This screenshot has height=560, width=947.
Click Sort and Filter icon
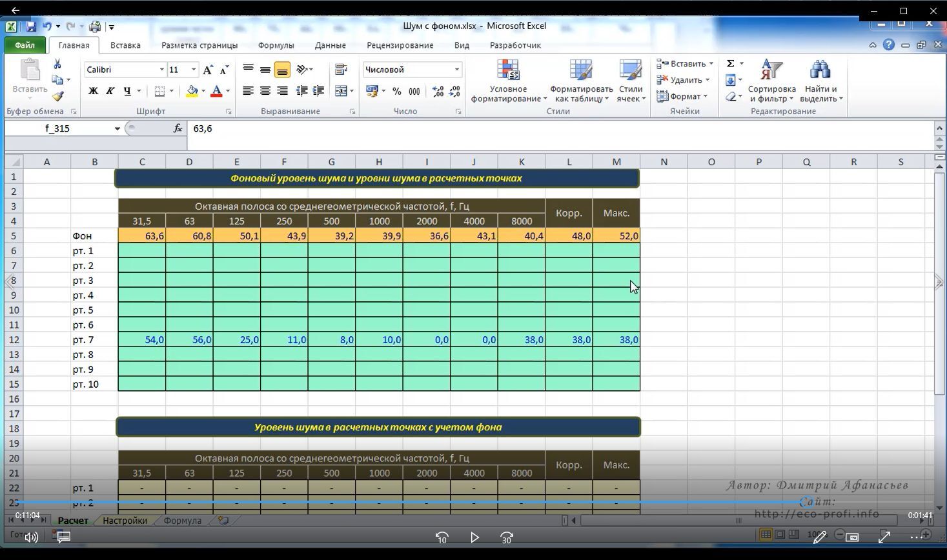tap(771, 70)
